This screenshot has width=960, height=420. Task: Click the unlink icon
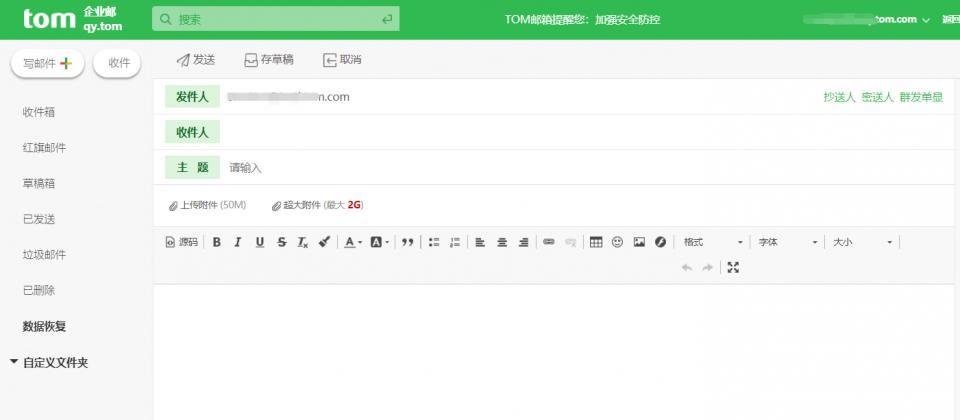click(x=571, y=242)
